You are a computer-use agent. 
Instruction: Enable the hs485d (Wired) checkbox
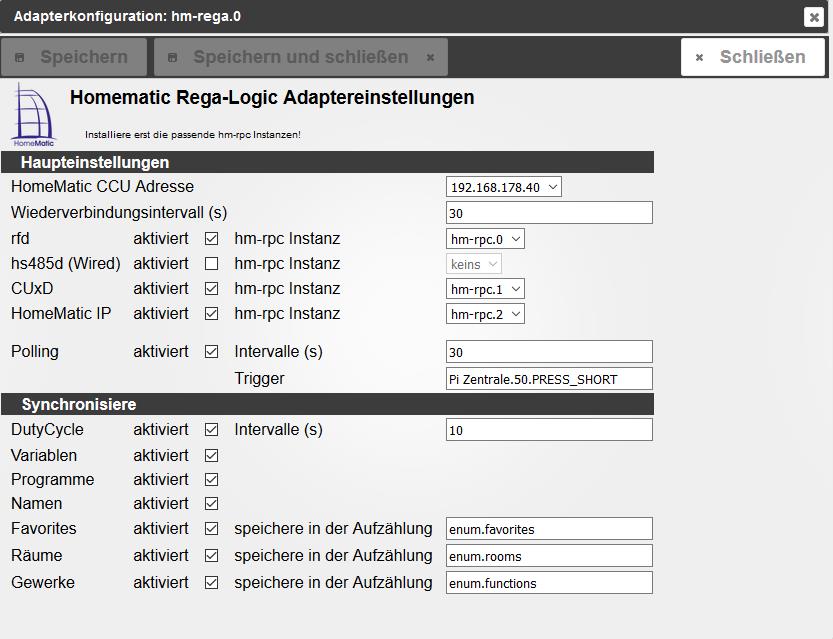(x=211, y=264)
